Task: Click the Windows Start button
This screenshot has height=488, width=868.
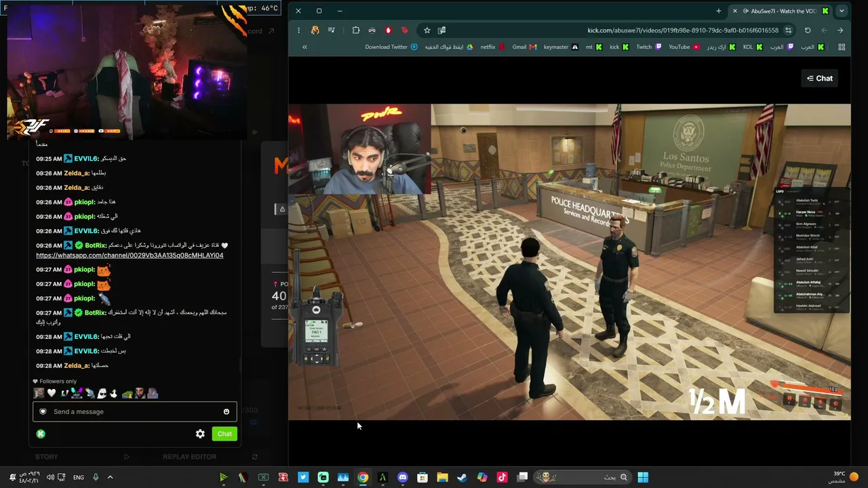Action: [643, 477]
